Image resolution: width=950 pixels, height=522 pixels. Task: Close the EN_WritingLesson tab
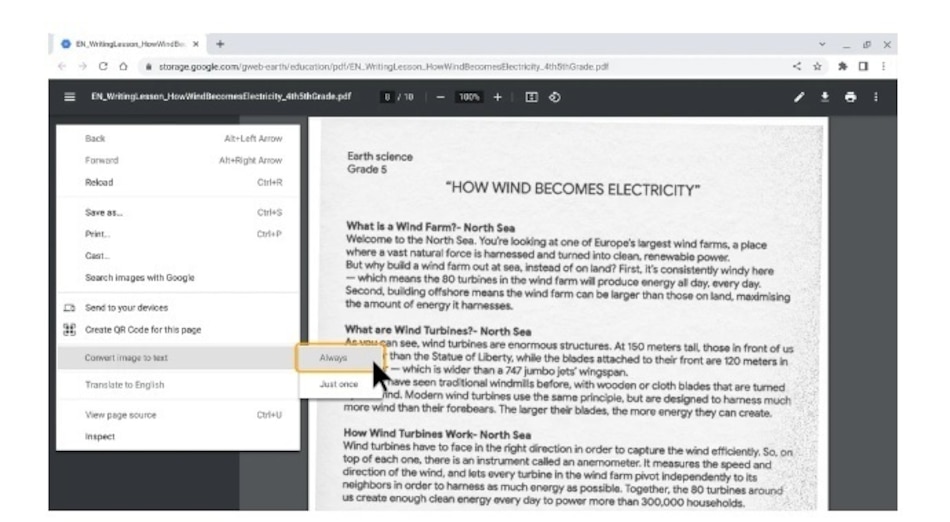pos(196,44)
